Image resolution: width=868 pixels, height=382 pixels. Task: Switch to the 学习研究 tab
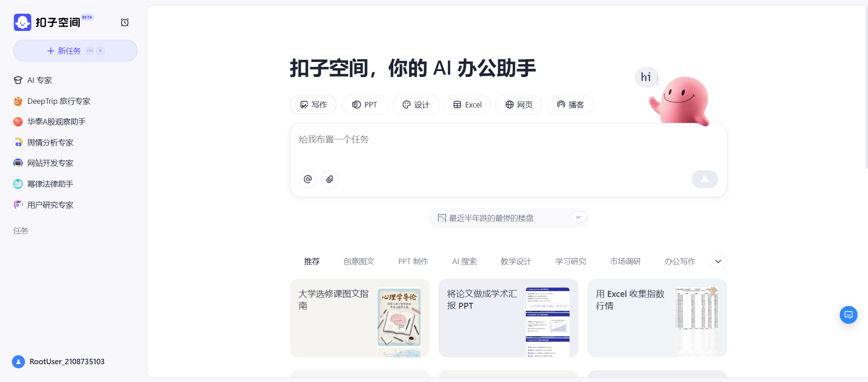click(570, 261)
